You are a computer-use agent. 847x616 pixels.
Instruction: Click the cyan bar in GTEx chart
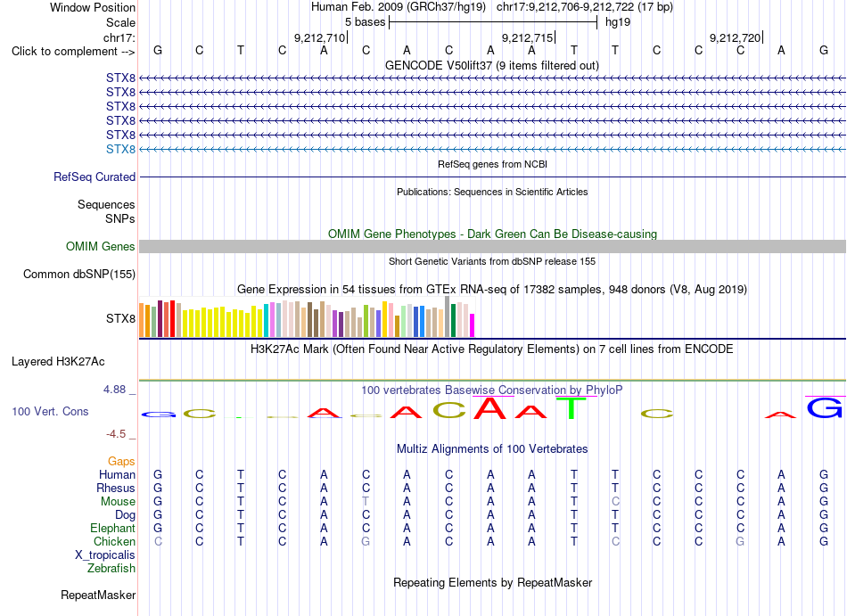[x=266, y=321]
